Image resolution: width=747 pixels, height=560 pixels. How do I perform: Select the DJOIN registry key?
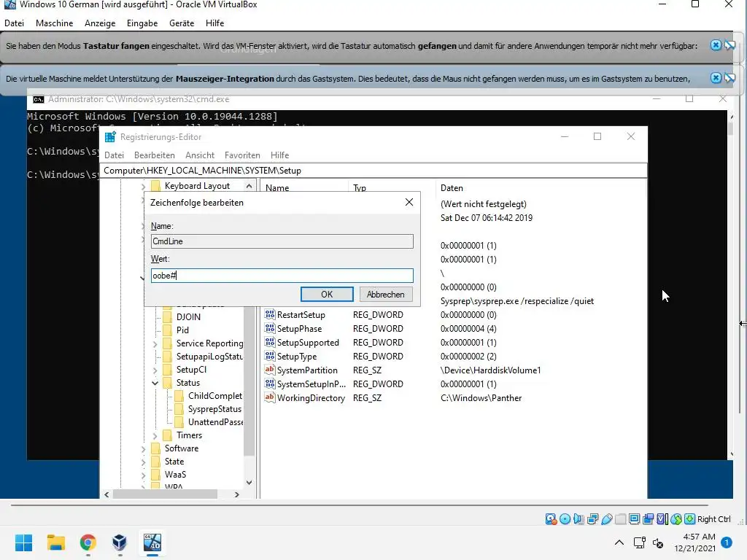[x=188, y=317]
